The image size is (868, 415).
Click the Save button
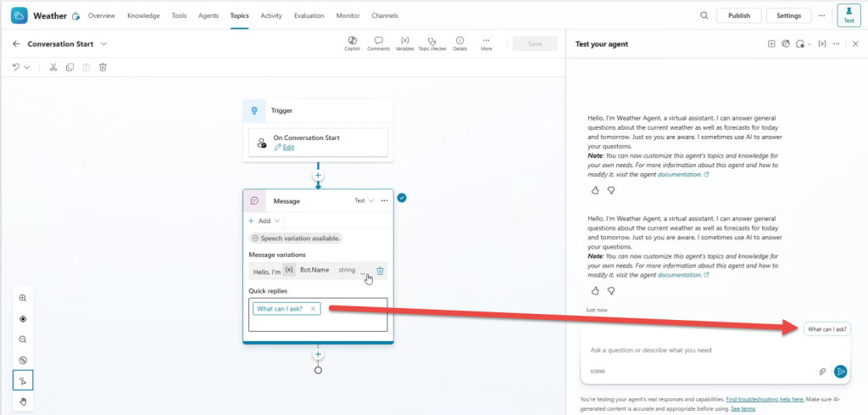coord(535,44)
